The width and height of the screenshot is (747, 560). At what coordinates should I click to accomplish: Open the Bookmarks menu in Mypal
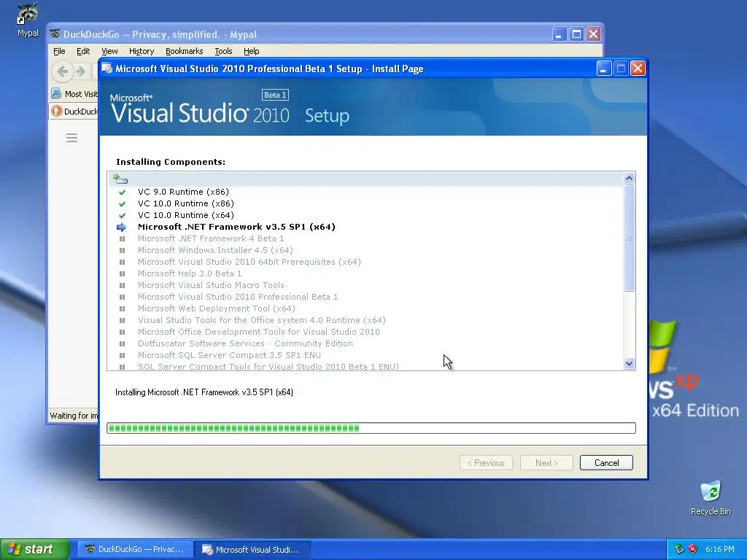185,51
